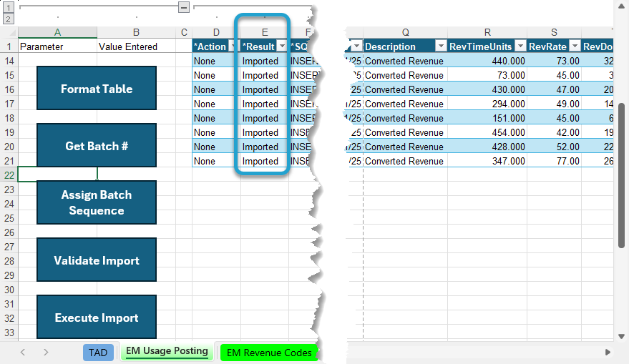Click the next sheet navigation arrow

pyautogui.click(x=46, y=352)
